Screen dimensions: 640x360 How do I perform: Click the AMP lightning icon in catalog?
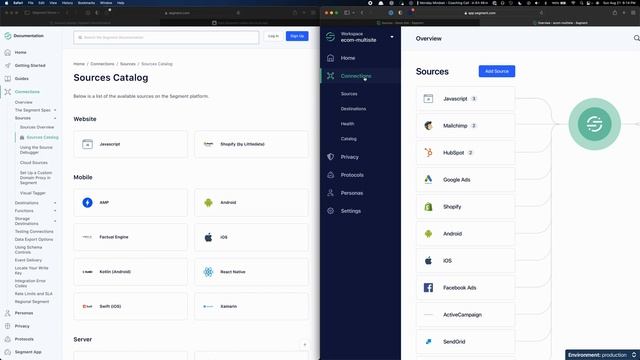click(x=87, y=202)
